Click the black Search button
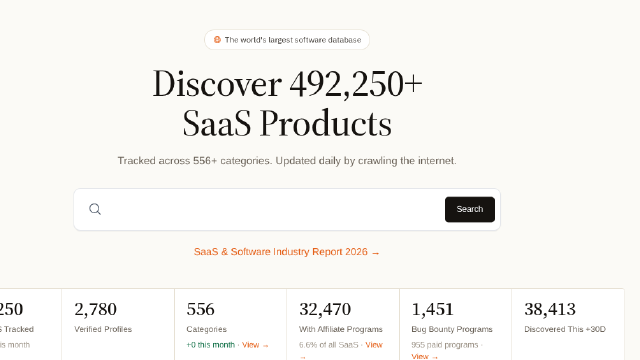 (470, 209)
